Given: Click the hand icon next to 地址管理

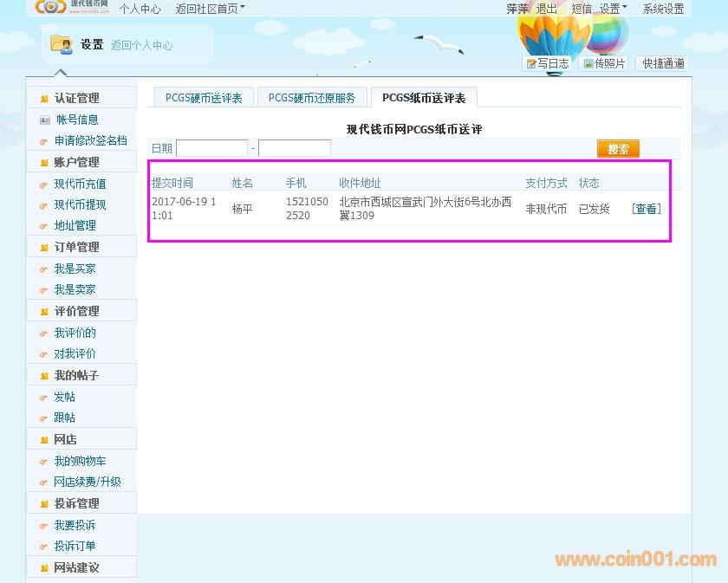Looking at the screenshot, I should point(45,226).
